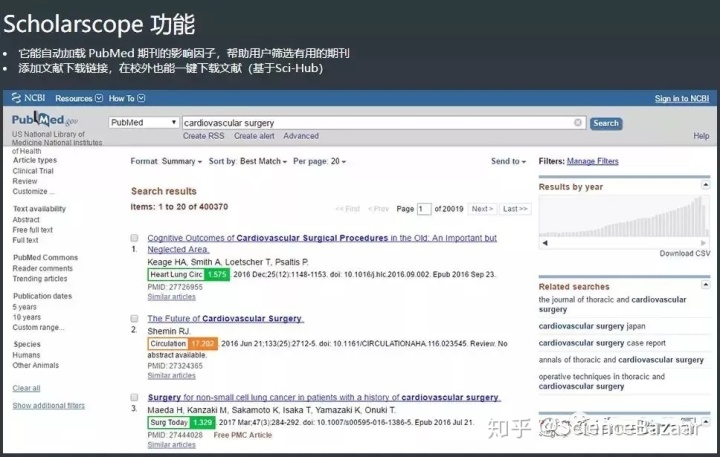Filter by Review article type

tap(25, 181)
